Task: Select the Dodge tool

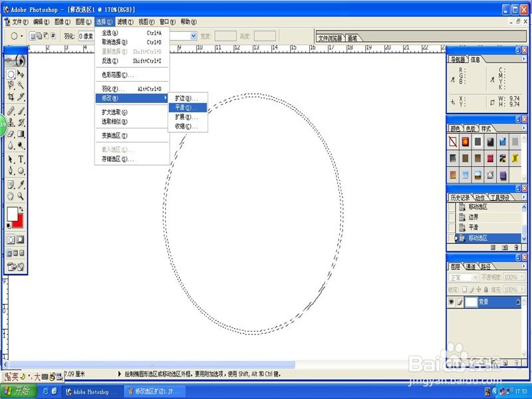Action: [x=21, y=145]
